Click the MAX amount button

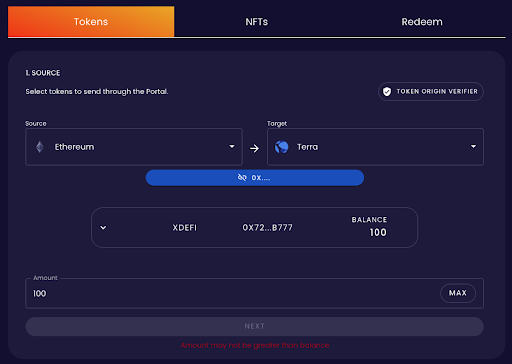(458, 293)
